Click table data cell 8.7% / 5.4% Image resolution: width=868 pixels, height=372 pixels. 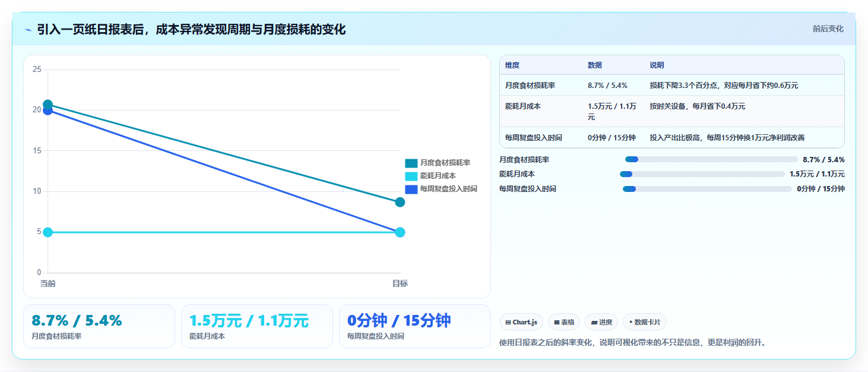tap(608, 86)
